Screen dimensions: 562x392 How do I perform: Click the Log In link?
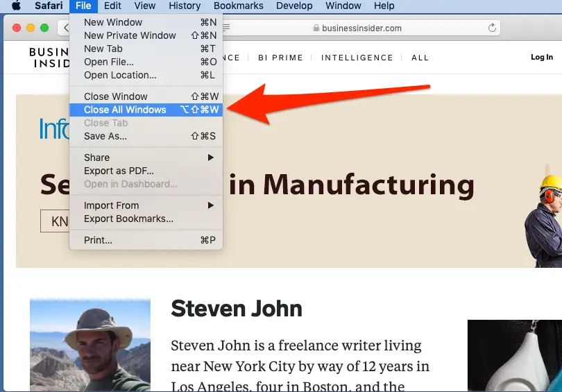542,57
